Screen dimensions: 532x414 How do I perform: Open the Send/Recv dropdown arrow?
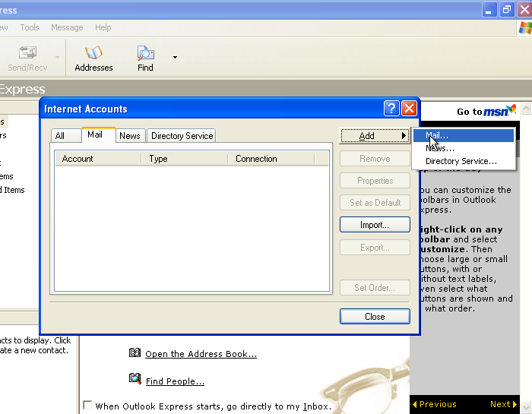pos(57,57)
